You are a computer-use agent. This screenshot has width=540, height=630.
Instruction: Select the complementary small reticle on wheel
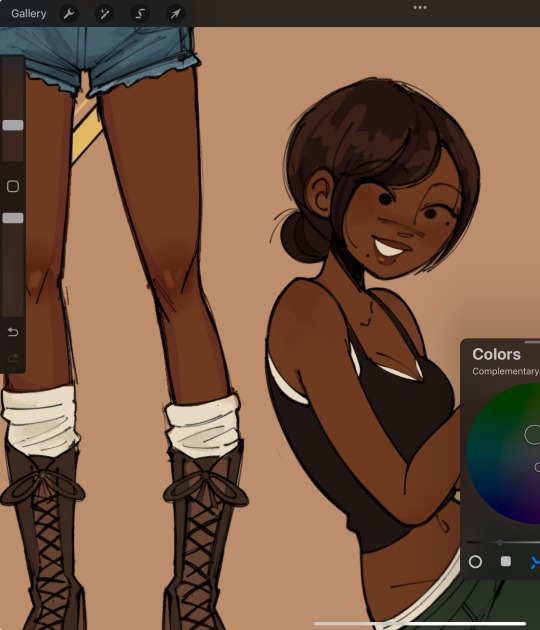pyautogui.click(x=537, y=467)
